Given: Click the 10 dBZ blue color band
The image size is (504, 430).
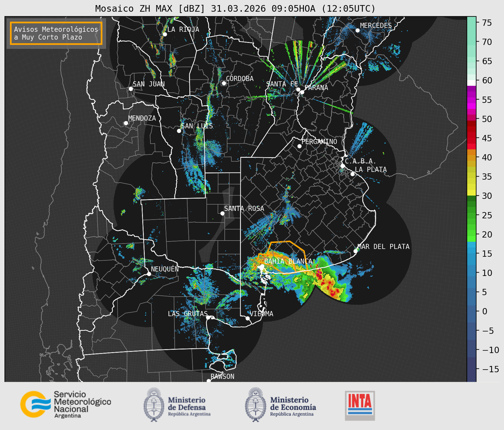Looking at the screenshot, I should tap(471, 273).
